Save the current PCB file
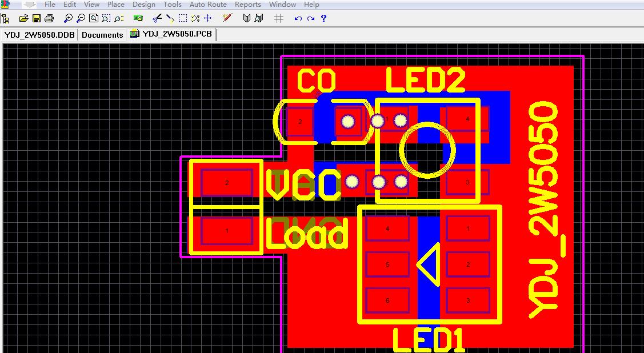644x353 pixels. (x=35, y=18)
